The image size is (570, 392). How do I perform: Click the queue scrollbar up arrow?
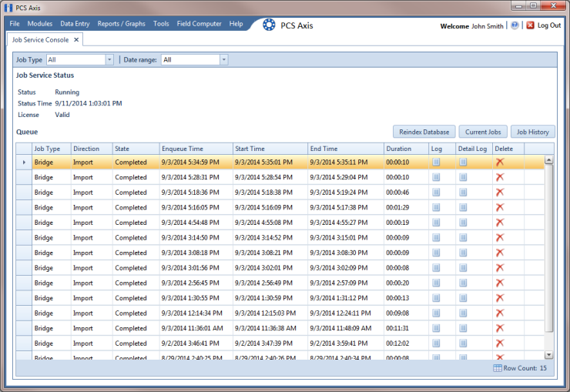pyautogui.click(x=549, y=160)
